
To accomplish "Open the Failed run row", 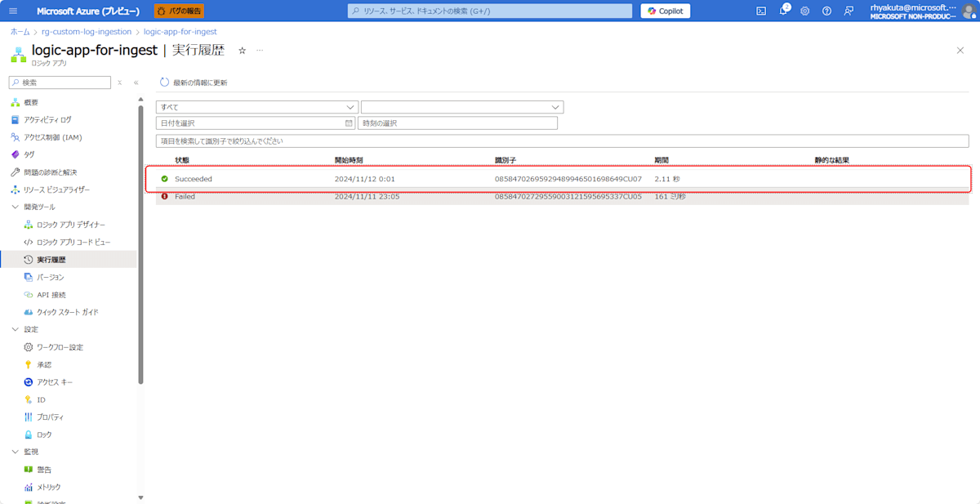I will point(562,197).
